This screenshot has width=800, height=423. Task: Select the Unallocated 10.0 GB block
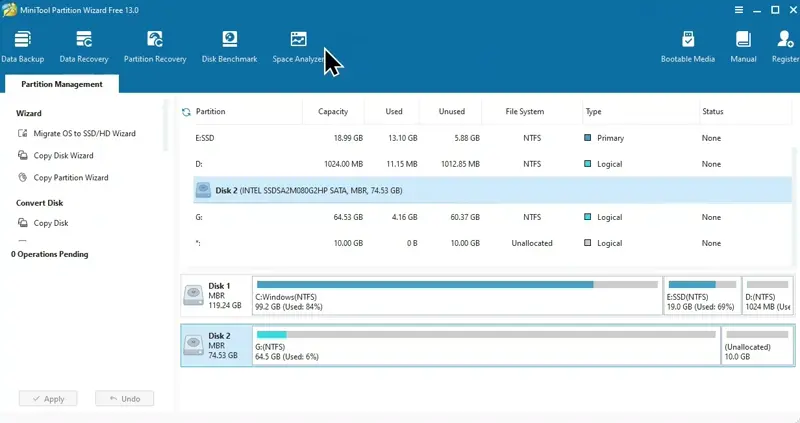(x=757, y=345)
